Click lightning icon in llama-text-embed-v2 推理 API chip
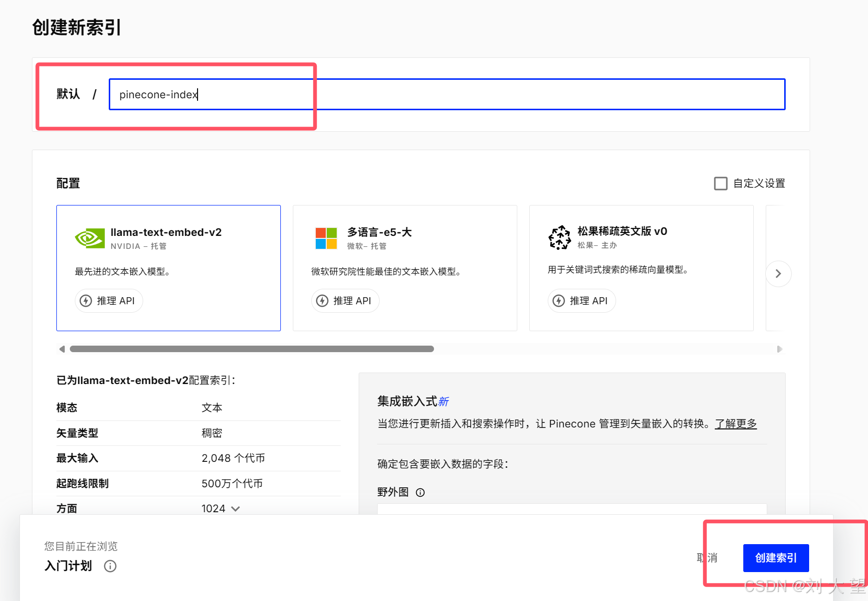Viewport: 868px width, 601px height. click(x=86, y=301)
